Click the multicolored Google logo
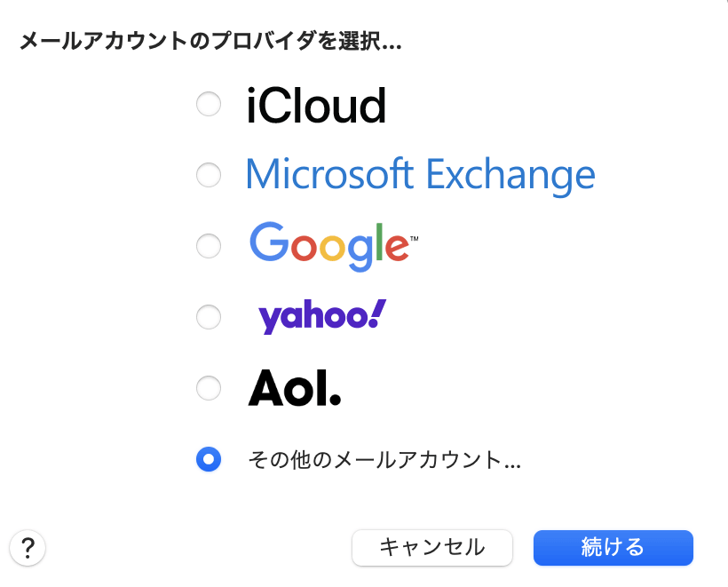Viewport: 728px width, 587px height. point(328,246)
